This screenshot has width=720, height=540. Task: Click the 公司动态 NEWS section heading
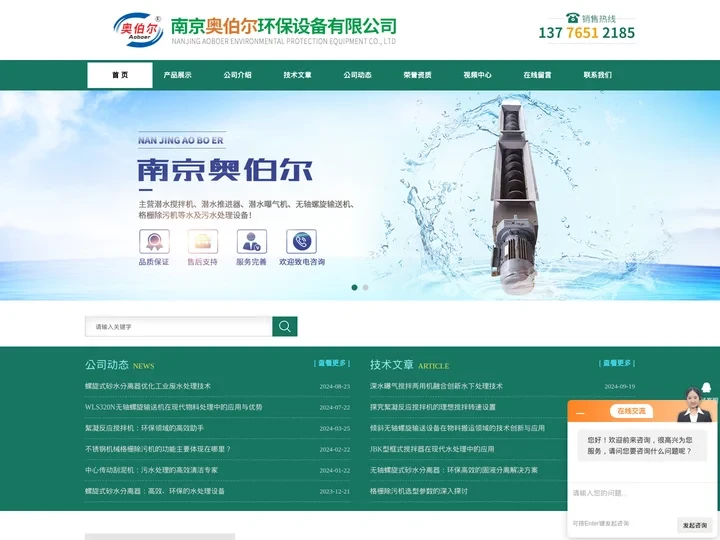tap(119, 365)
